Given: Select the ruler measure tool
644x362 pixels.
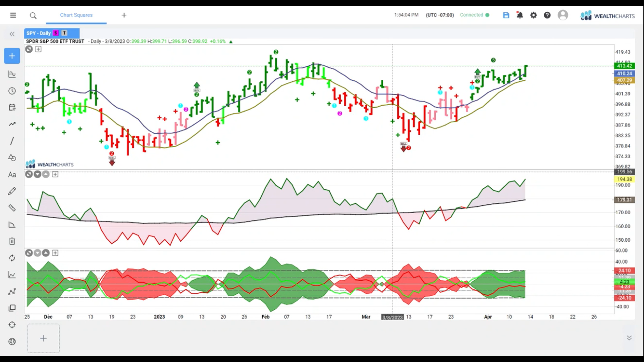Looking at the screenshot, I should tap(12, 208).
